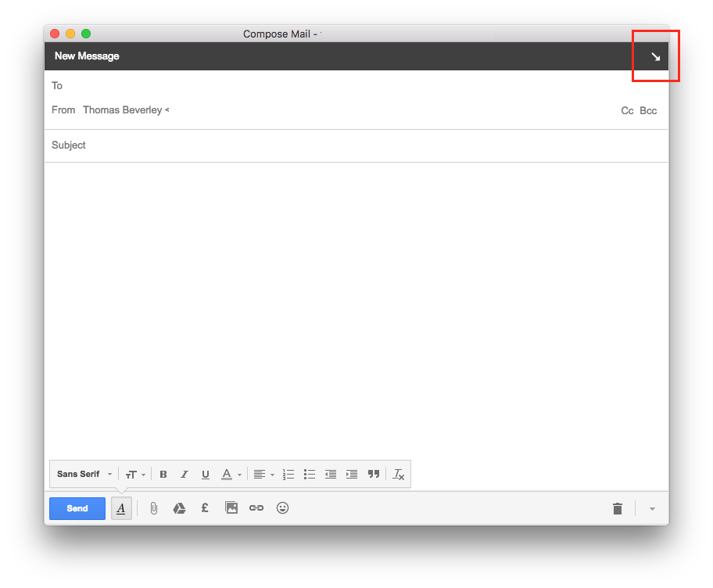This screenshot has height=588, width=713.
Task: Send money using the pound icon
Action: pyautogui.click(x=204, y=507)
